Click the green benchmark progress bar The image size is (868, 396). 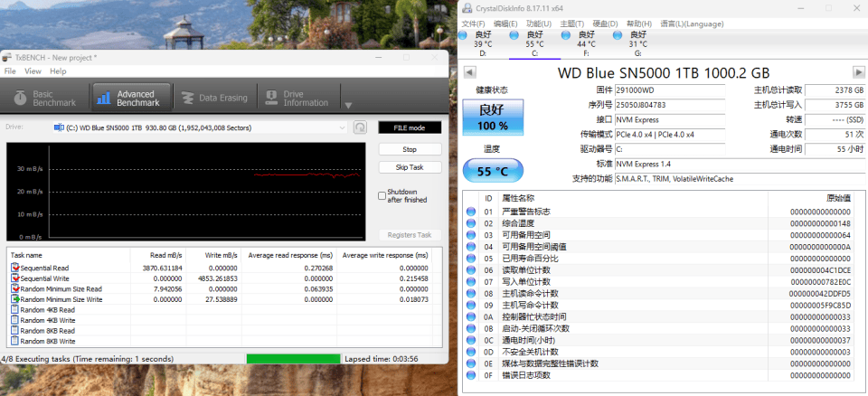point(293,359)
